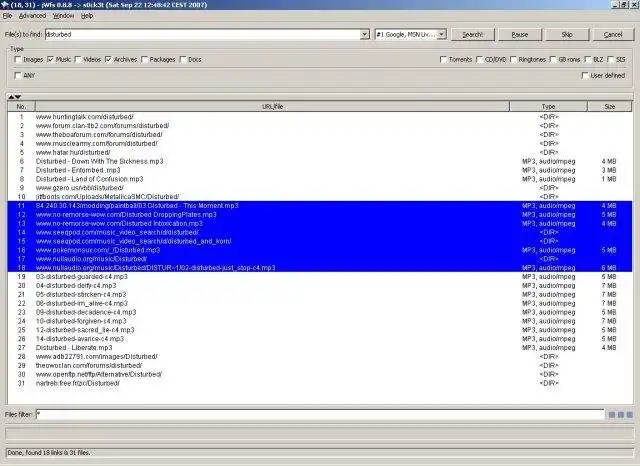The width and height of the screenshot is (640, 466).
Task: Select row www.gzero.us/vbb/disturbed/
Action: (320, 188)
